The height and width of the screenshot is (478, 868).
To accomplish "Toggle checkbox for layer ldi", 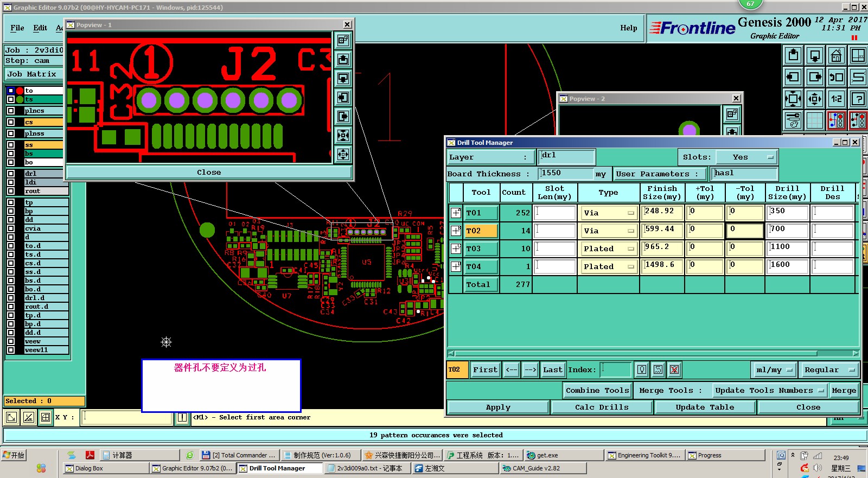I will click(11, 182).
